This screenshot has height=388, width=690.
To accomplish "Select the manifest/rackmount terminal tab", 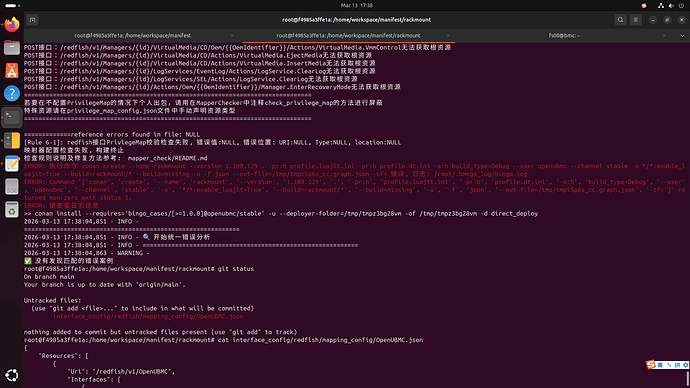I will point(348,36).
